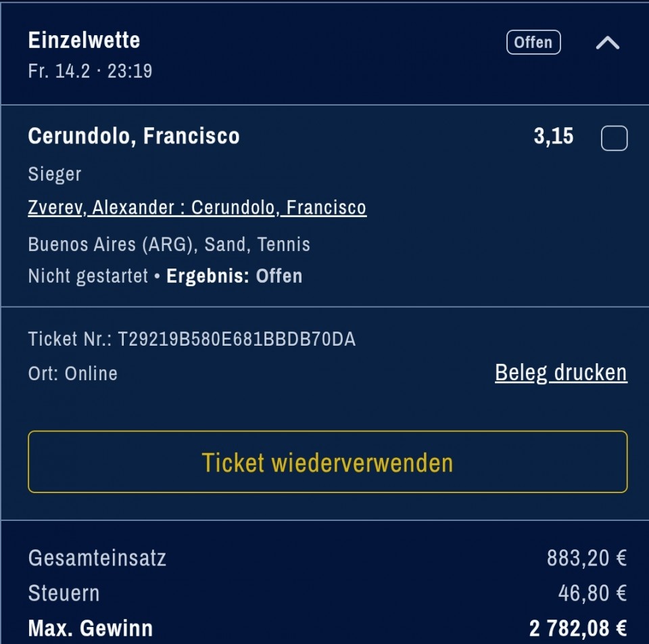
Task: Select the Cerundolo, Francisco selection name
Action: click(x=134, y=136)
